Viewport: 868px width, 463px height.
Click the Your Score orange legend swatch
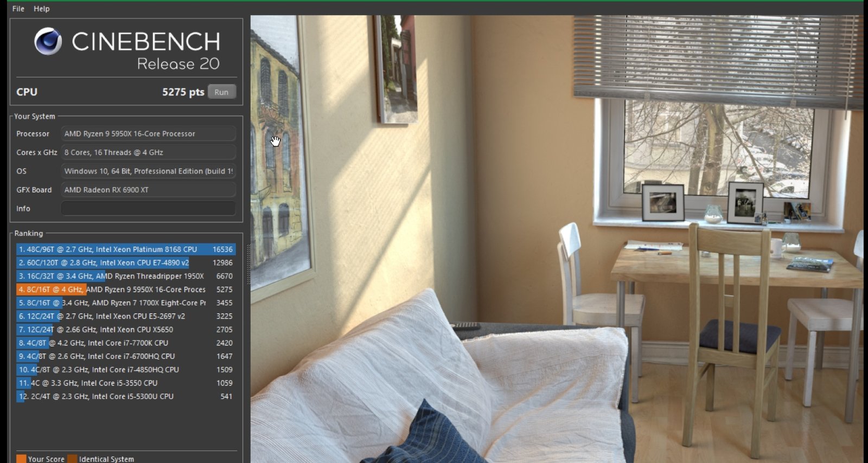click(x=21, y=459)
